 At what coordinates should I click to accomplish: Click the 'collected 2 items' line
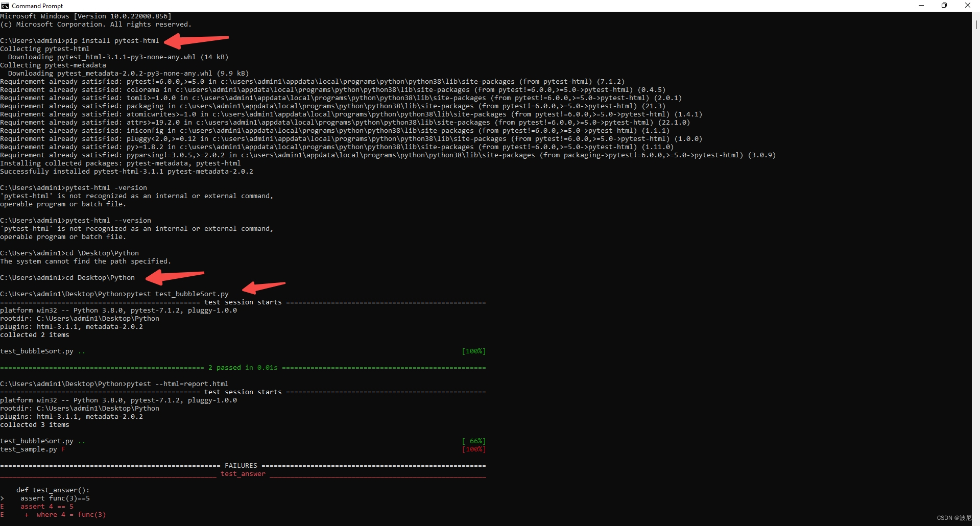(35, 335)
